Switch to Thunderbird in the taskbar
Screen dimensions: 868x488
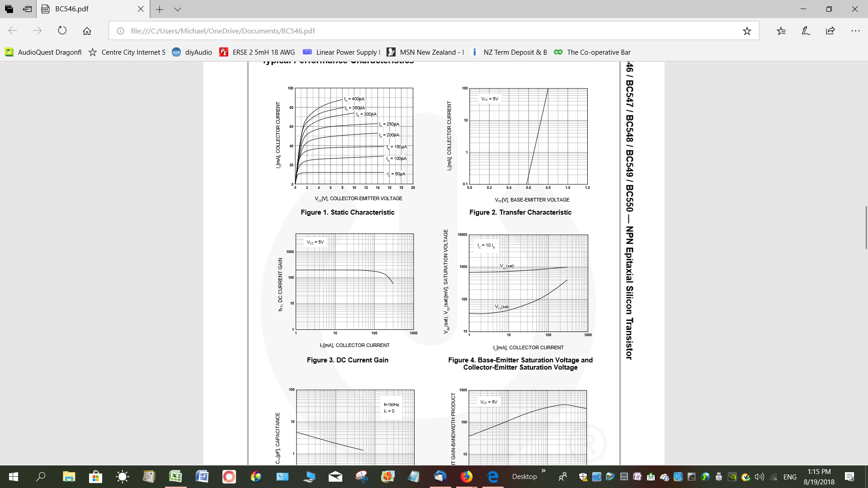click(440, 477)
